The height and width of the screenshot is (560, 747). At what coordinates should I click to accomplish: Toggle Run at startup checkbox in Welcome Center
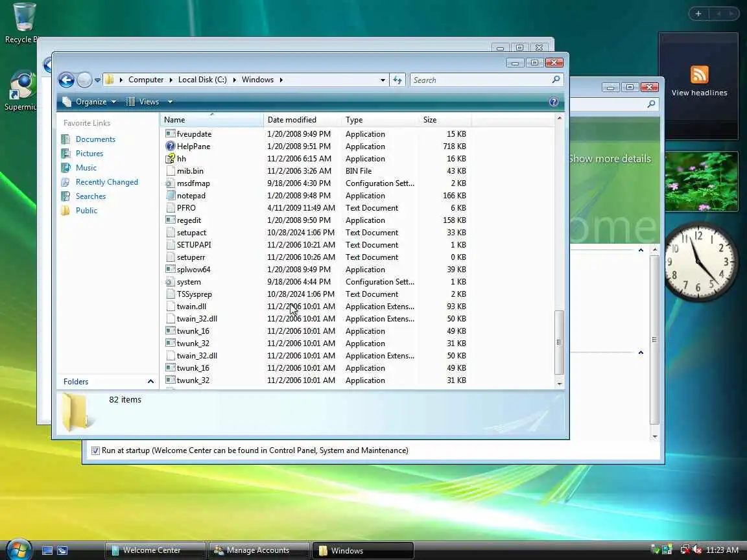96,450
